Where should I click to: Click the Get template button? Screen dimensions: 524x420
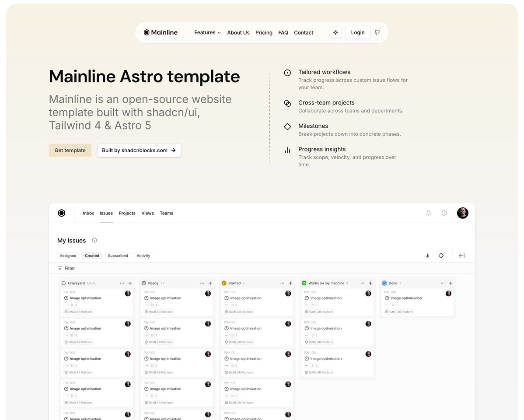coord(70,150)
